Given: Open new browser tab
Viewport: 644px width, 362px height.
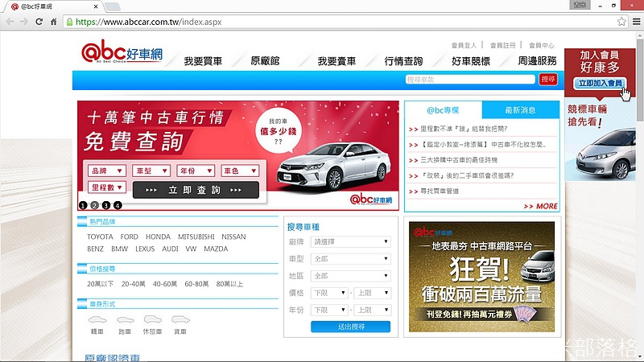Looking at the screenshot, I should (112, 6).
